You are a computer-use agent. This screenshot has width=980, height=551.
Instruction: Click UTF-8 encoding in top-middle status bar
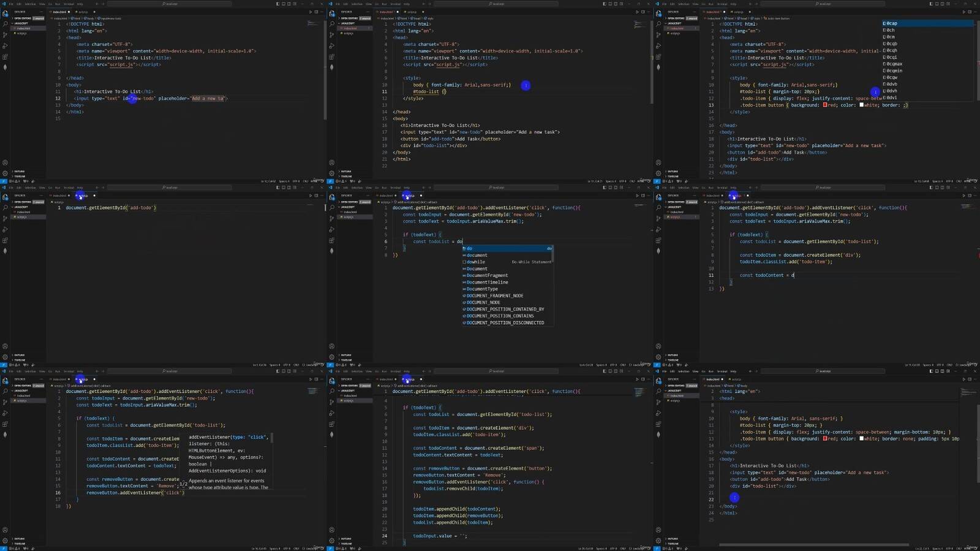(622, 181)
